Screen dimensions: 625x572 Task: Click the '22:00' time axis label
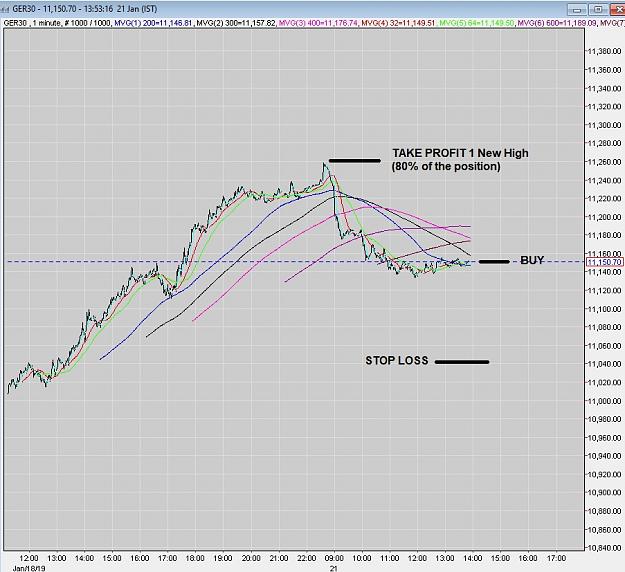306,558
